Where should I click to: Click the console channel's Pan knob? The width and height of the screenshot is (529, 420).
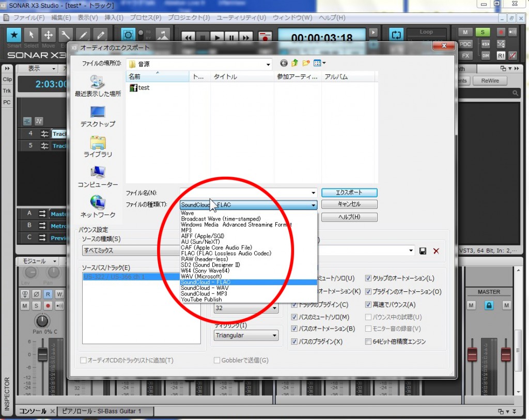click(42, 321)
